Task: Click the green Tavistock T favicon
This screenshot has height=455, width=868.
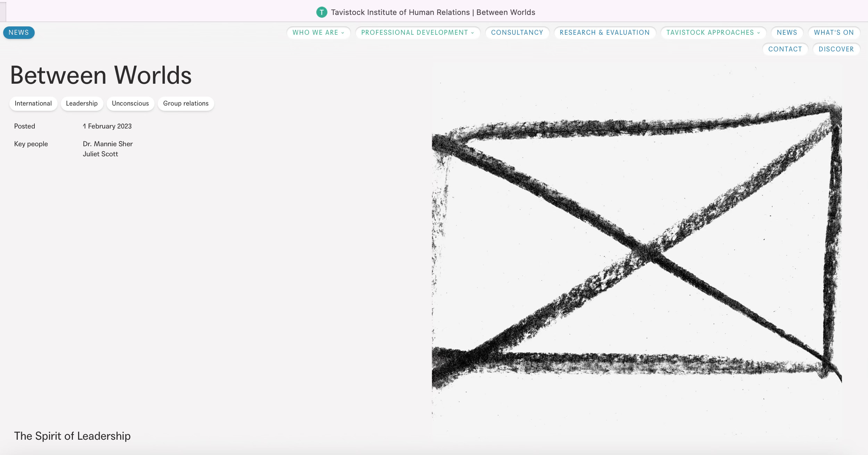Action: click(x=322, y=12)
